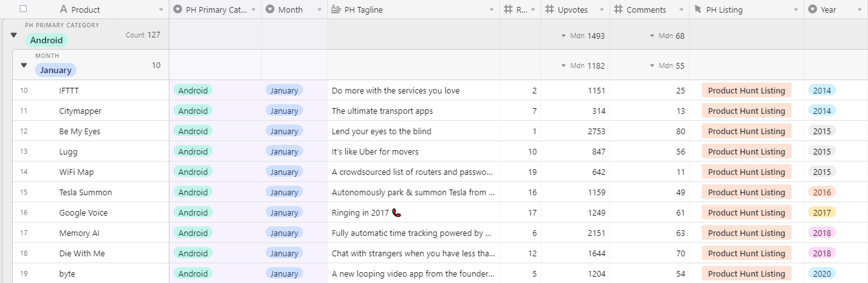Select the Die With Me product cell
The height and width of the screenshot is (283, 868).
91,253
